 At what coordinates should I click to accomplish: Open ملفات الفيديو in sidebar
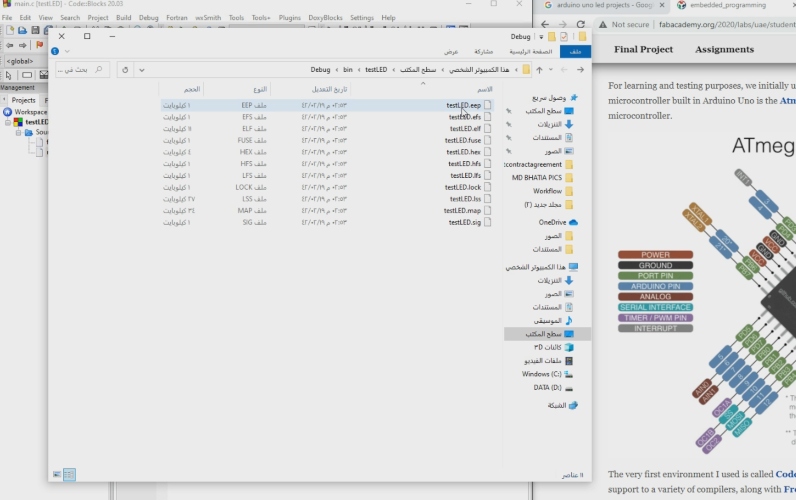[548, 361]
